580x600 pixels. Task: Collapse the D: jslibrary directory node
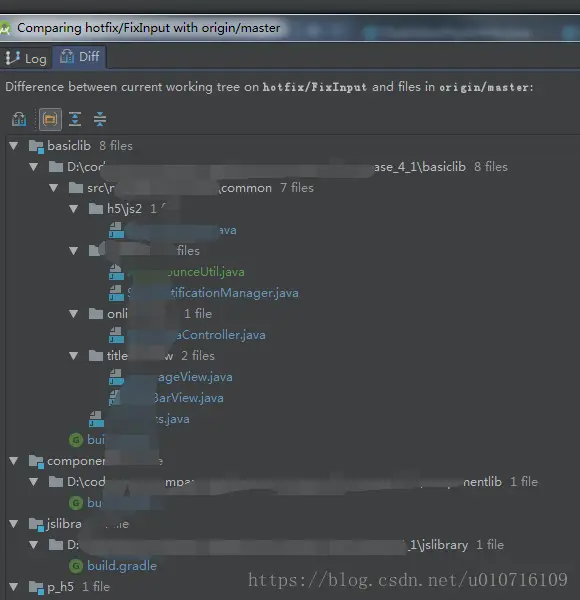(x=34, y=545)
